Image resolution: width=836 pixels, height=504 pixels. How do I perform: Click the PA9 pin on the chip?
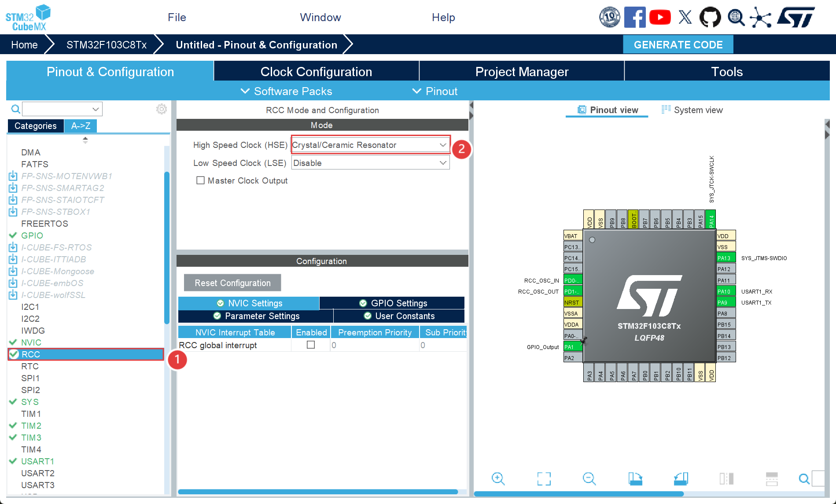point(726,302)
